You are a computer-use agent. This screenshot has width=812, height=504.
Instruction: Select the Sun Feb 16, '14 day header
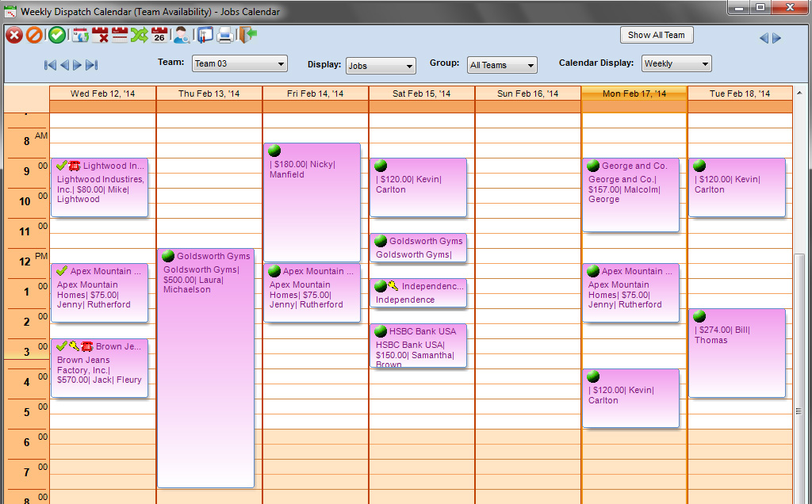[527, 94]
